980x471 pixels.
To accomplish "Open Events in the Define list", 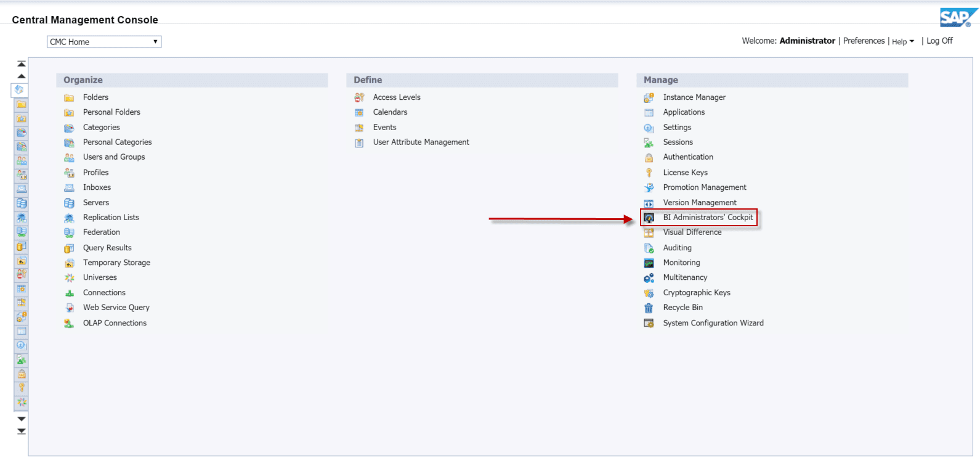I will click(x=384, y=128).
